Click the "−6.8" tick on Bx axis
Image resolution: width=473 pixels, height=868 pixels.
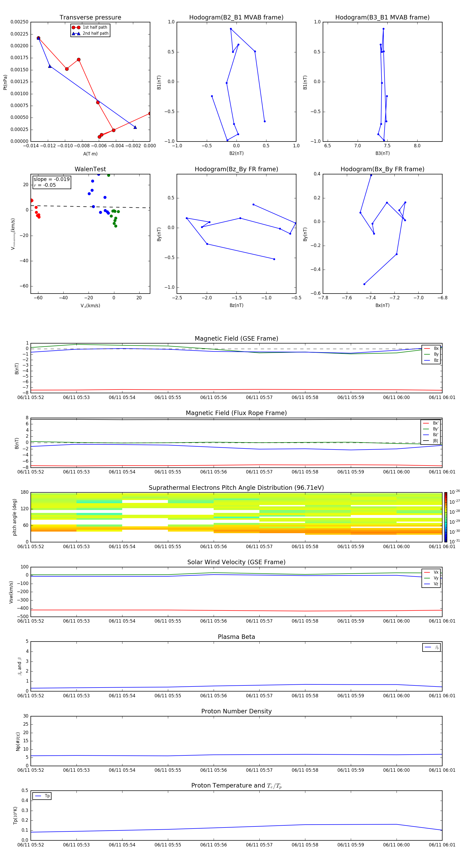442,298
